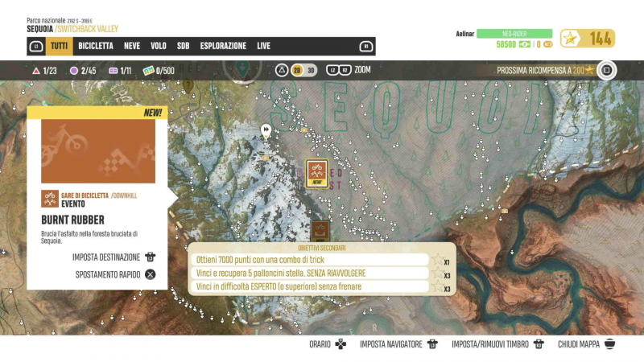Image resolution: width=644 pixels, height=362 pixels.
Task: Click the X button icon for fast travel
Action: 151,274
